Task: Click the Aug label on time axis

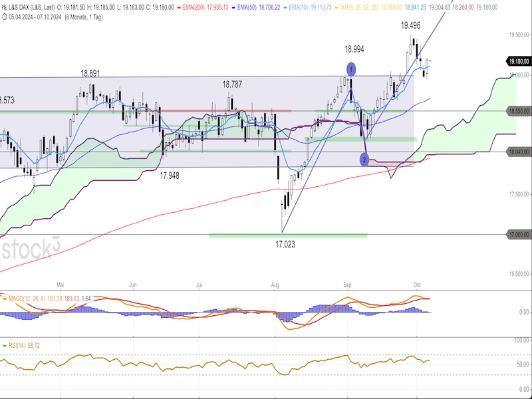Action: coord(275,285)
